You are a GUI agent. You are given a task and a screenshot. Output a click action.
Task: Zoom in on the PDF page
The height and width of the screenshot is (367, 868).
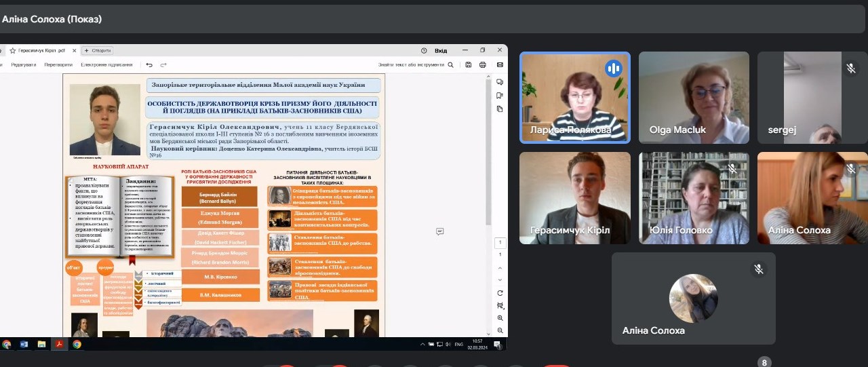500,318
